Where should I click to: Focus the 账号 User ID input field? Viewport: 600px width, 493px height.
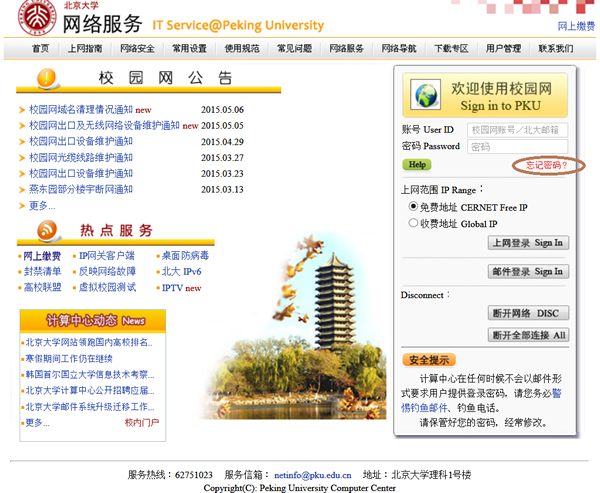518,130
